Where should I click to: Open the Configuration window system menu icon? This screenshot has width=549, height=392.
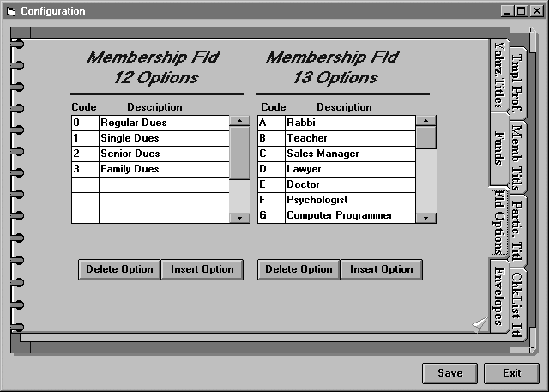(x=10, y=11)
